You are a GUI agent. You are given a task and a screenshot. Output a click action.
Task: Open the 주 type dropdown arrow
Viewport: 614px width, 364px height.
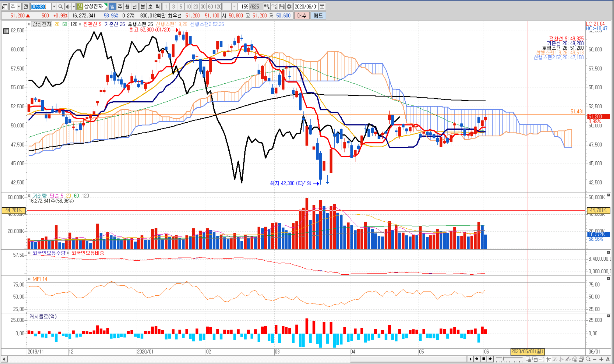[19, 6]
